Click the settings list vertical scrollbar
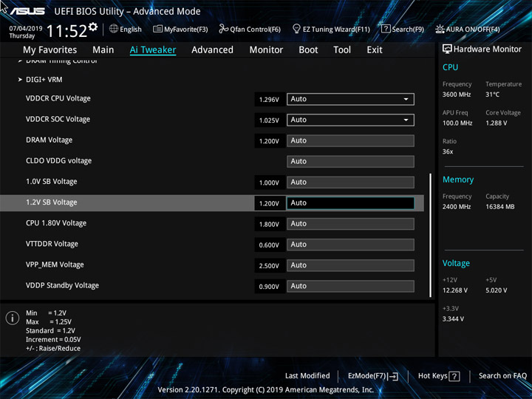Screen dimensions: 532x399 pyautogui.click(x=431, y=236)
